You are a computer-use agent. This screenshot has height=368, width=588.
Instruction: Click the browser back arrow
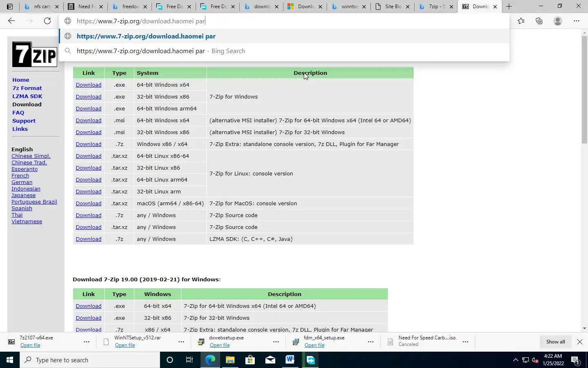pyautogui.click(x=11, y=21)
